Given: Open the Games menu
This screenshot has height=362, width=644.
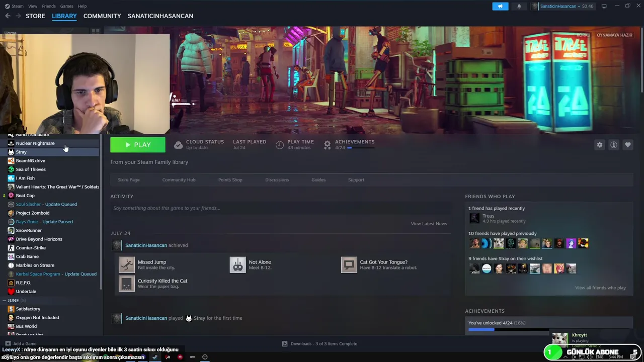Looking at the screenshot, I should tap(66, 6).
